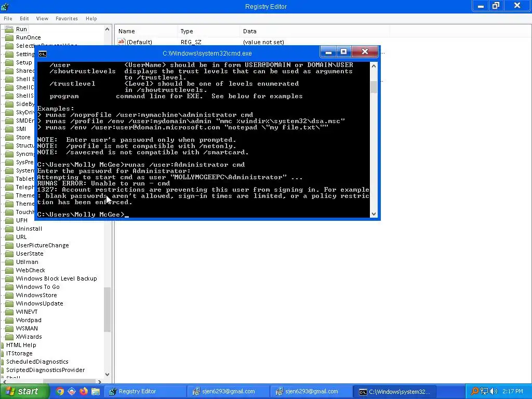Select the WindowsStore registry key
Image resolution: width=532 pixels, height=399 pixels.
pos(36,295)
